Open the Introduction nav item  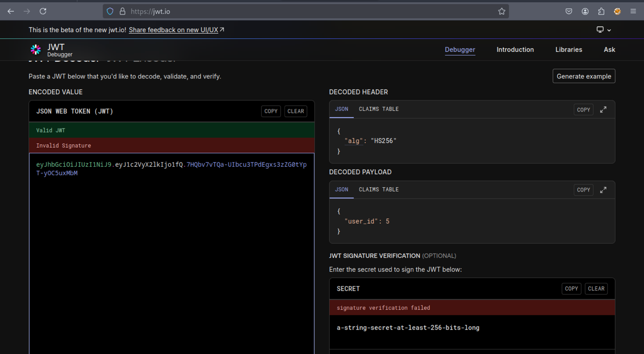click(x=515, y=50)
